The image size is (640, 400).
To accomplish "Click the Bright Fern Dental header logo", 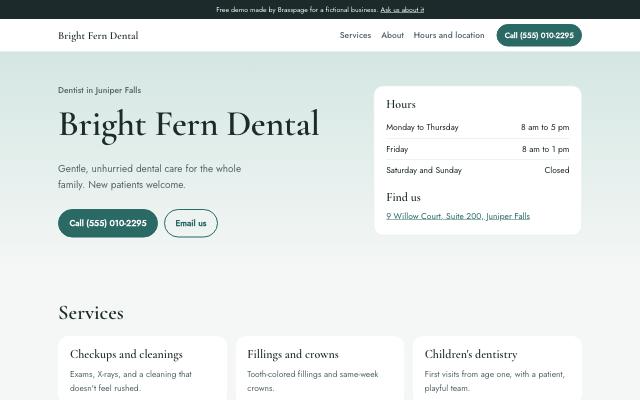I will click(x=98, y=36).
